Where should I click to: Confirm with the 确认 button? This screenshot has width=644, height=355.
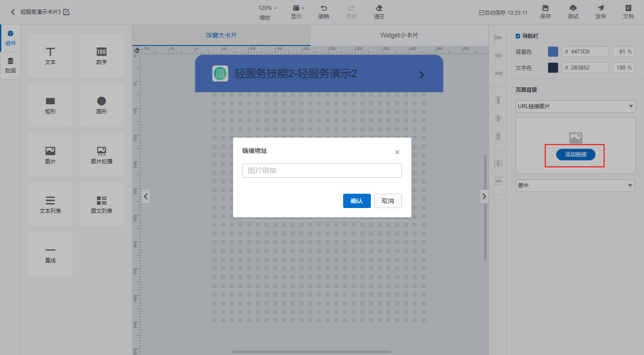click(357, 201)
